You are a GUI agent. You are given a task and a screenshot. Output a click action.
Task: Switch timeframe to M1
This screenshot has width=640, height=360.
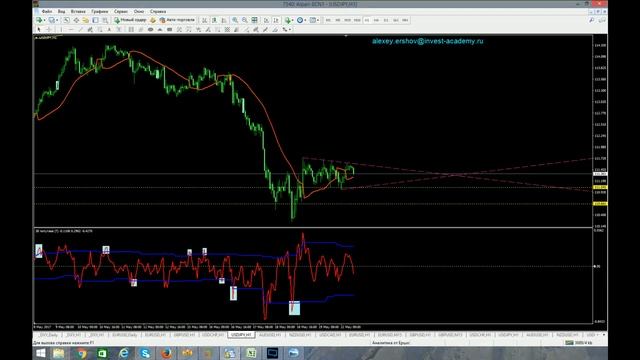pos(328,20)
